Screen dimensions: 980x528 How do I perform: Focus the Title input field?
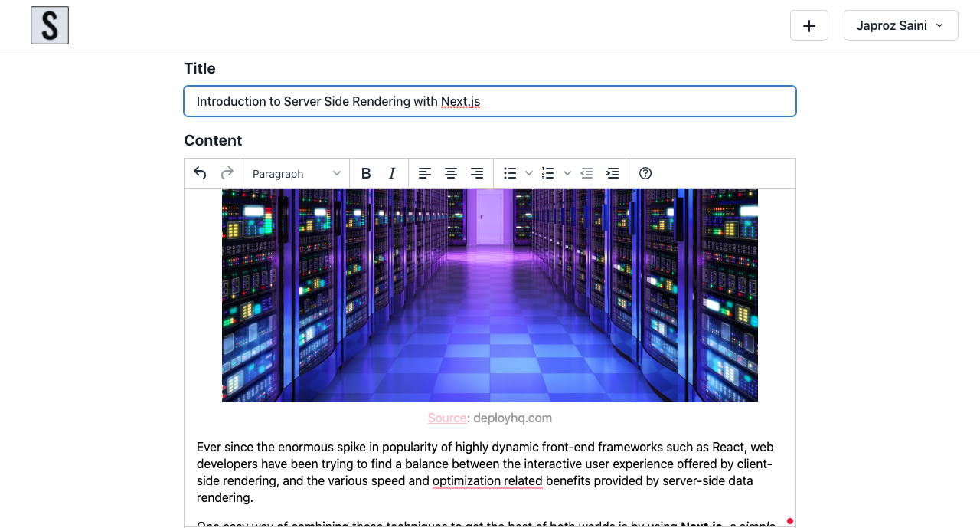pos(490,101)
